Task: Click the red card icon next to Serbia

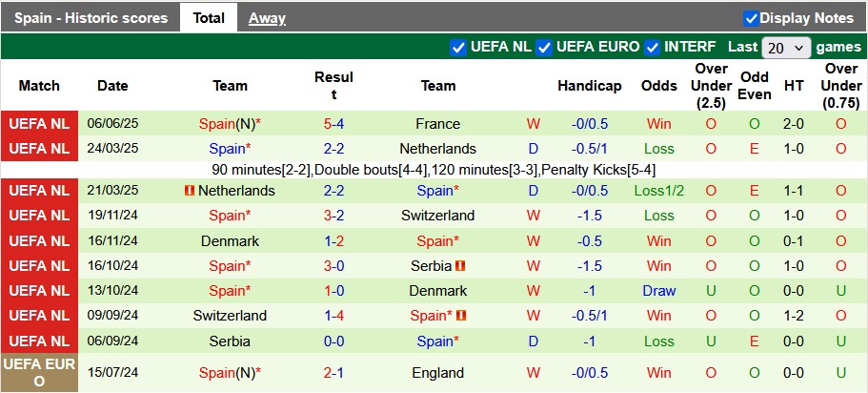Action: point(460,266)
